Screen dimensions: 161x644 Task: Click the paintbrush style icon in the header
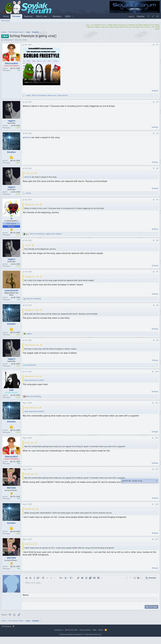tap(153, 16)
